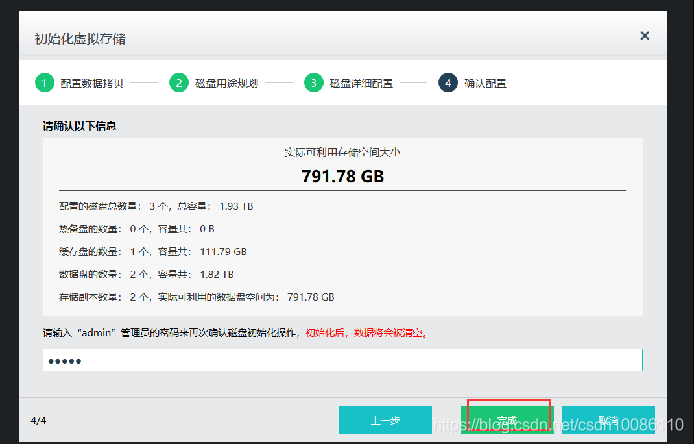Go to step 1 配置数据拷贝 circle

coord(44,83)
